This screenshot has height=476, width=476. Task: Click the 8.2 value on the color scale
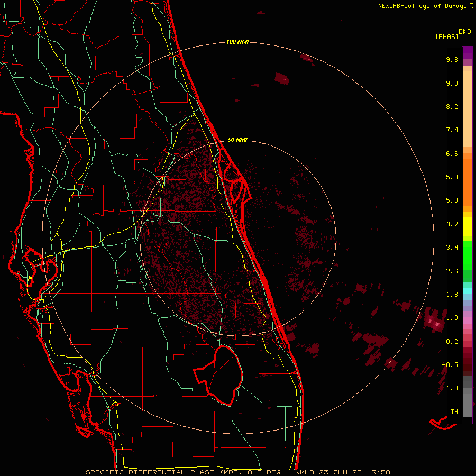(x=452, y=106)
